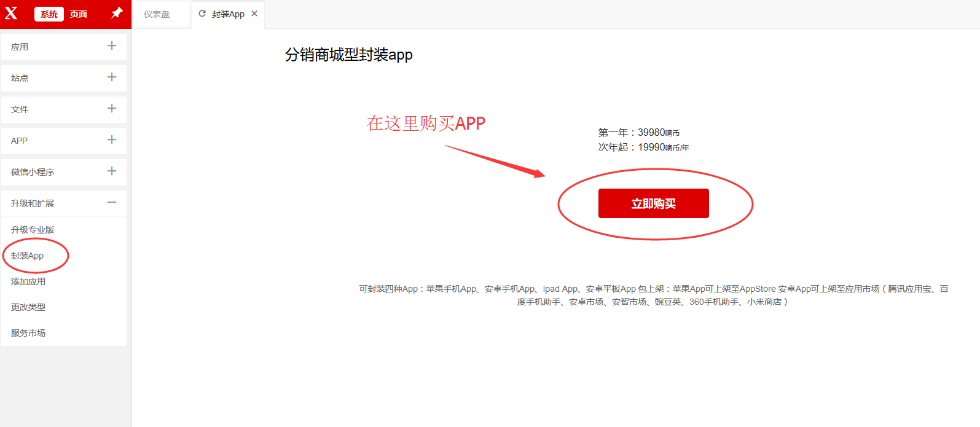
Task: Click the refresh icon on 封装App tab
Action: click(202, 14)
